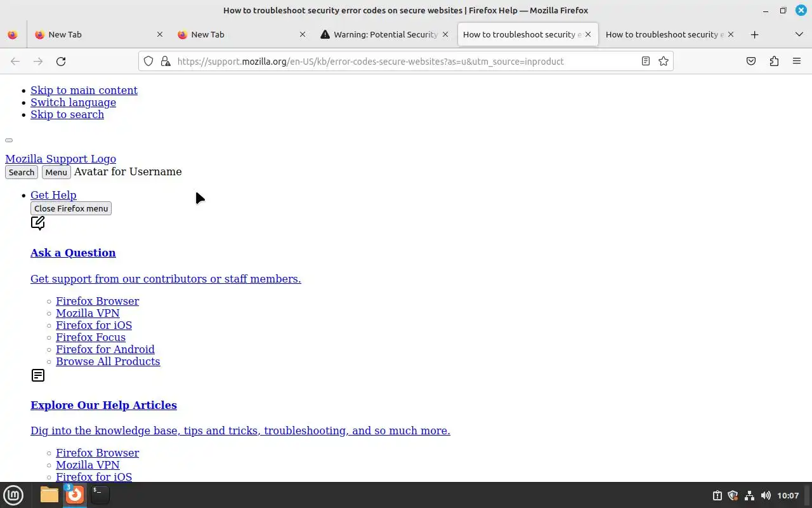Viewport: 812px width, 508px height.
Task: Close the last troubleshoot security tab
Action: (x=731, y=34)
